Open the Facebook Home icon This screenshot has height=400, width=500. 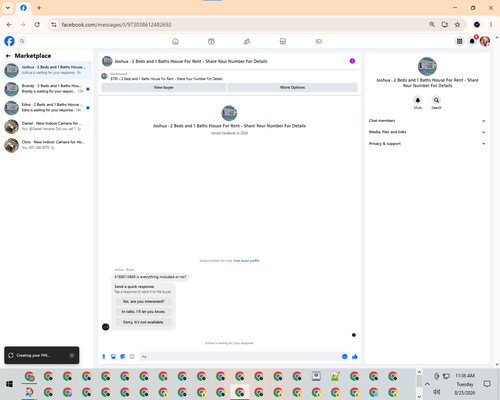pyautogui.click(x=175, y=41)
